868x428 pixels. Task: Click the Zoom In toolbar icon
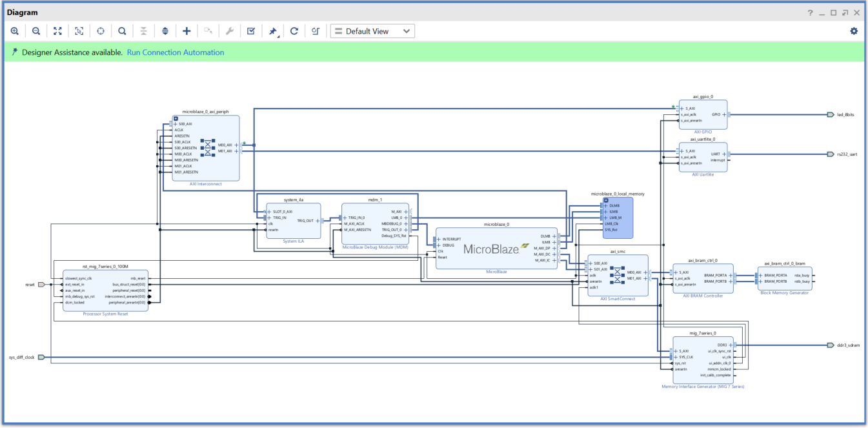pyautogui.click(x=14, y=31)
